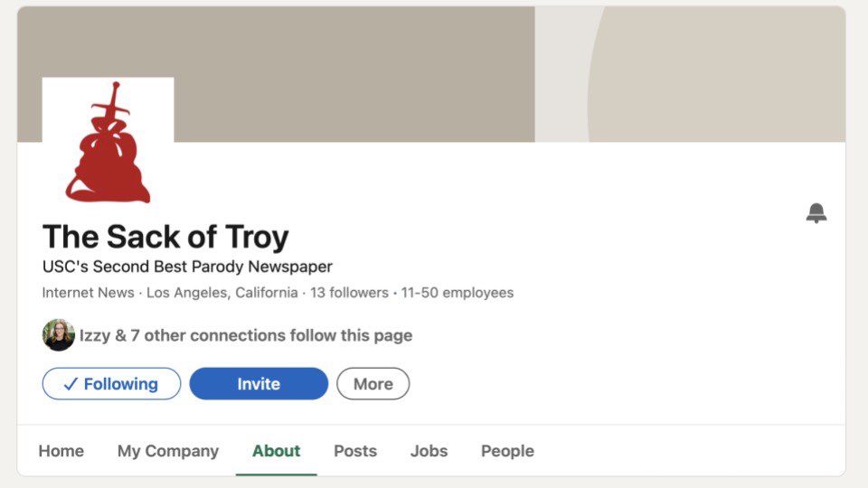Screen dimensions: 868x488
Task: Click the Los Angeles, California location text
Action: [222, 293]
